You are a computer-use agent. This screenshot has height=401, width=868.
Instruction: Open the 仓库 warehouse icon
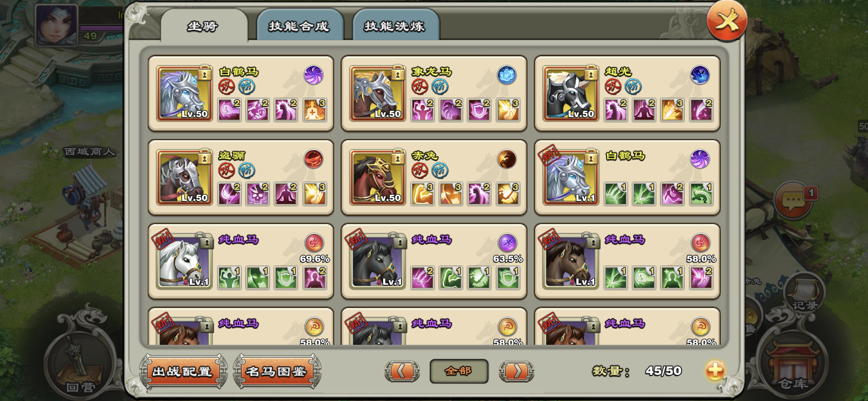coord(793,366)
